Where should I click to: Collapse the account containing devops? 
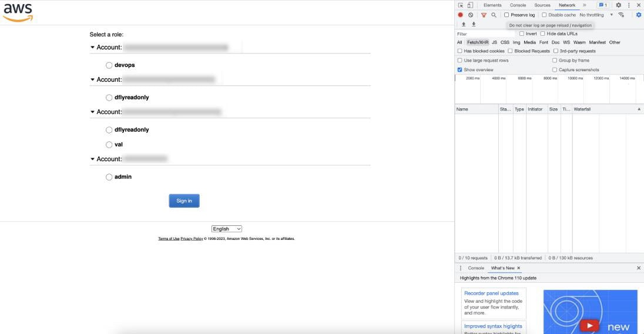pyautogui.click(x=92, y=47)
